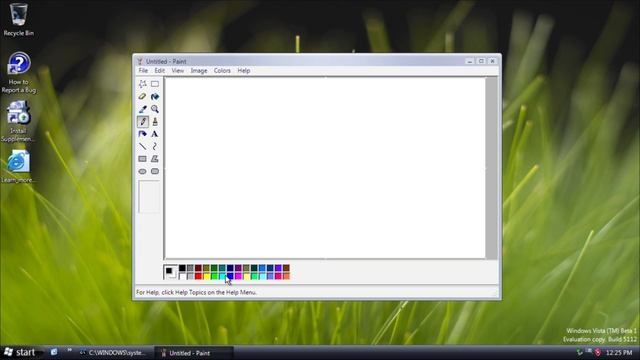The height and width of the screenshot is (360, 640).
Task: Minimize the Paint window
Action: coord(470,61)
